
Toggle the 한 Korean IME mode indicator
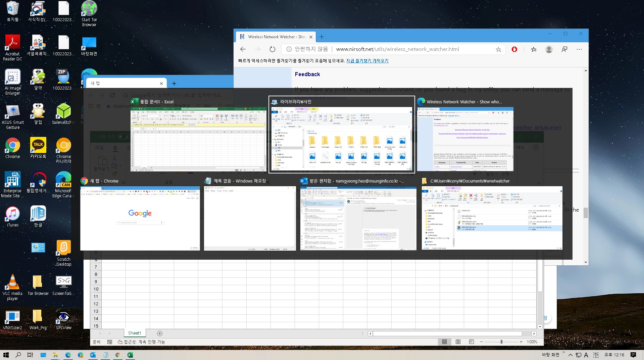point(596,355)
